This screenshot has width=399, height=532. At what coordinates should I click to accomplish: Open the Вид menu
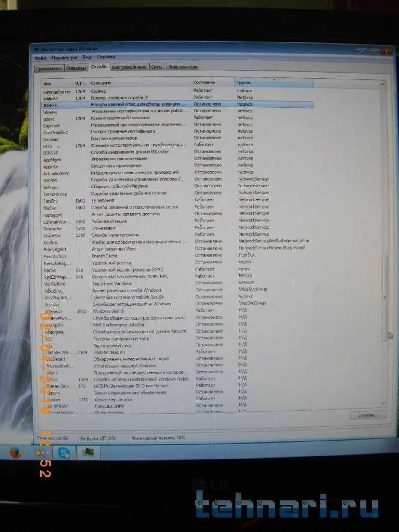[x=87, y=57]
